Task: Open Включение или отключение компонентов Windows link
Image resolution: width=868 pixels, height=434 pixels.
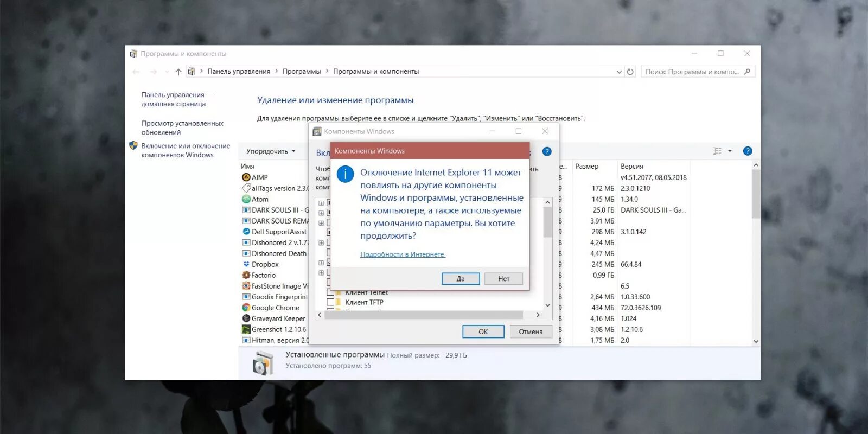Action: click(x=186, y=150)
